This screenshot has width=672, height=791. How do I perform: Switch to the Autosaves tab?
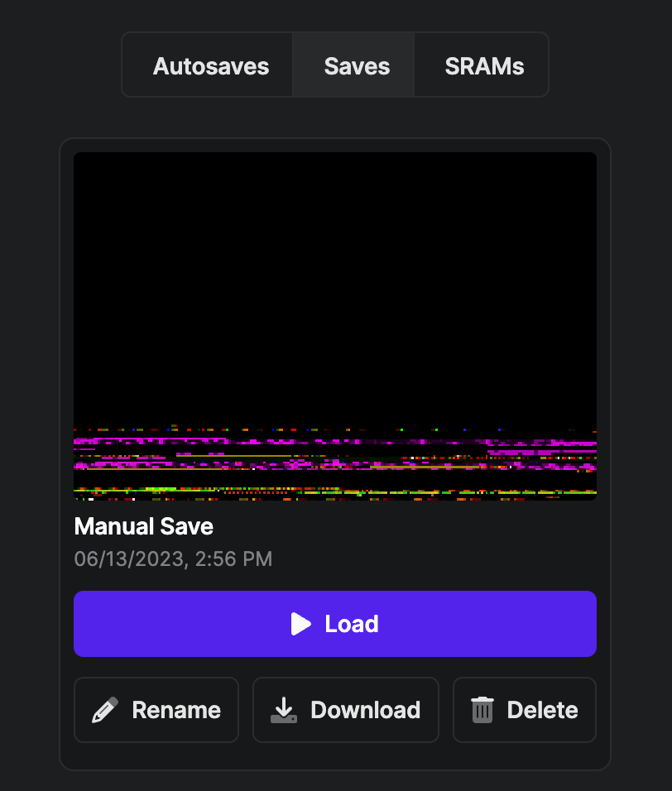[211, 66]
